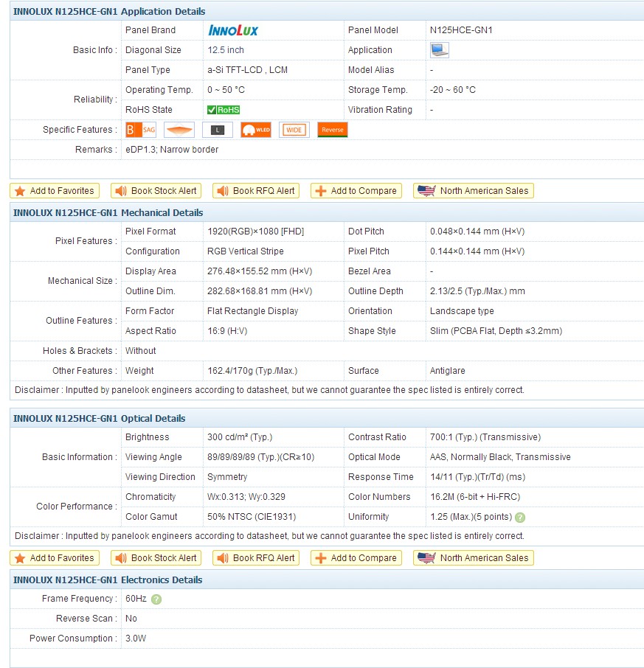The width and height of the screenshot is (644, 668).
Task: Select aspect ratio 16:9 (H:V)
Action: pyautogui.click(x=227, y=331)
